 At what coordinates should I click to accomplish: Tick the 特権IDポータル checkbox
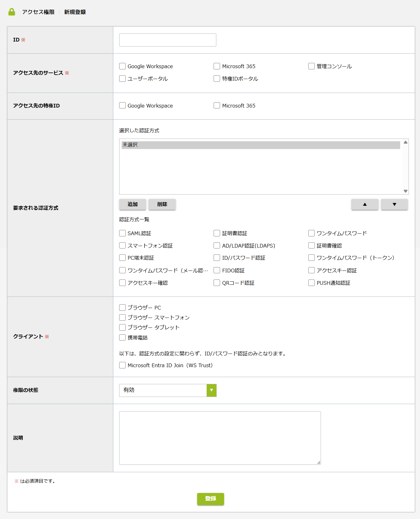(217, 79)
